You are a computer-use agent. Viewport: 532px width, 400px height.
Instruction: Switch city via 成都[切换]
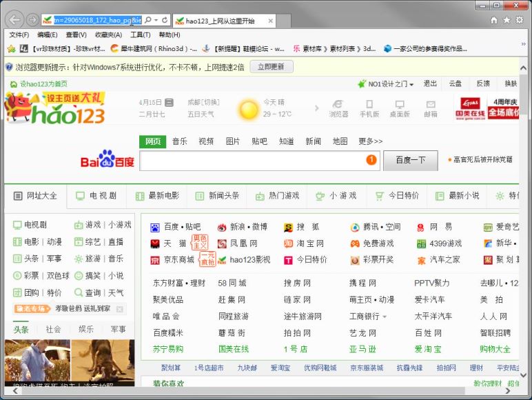point(203,102)
